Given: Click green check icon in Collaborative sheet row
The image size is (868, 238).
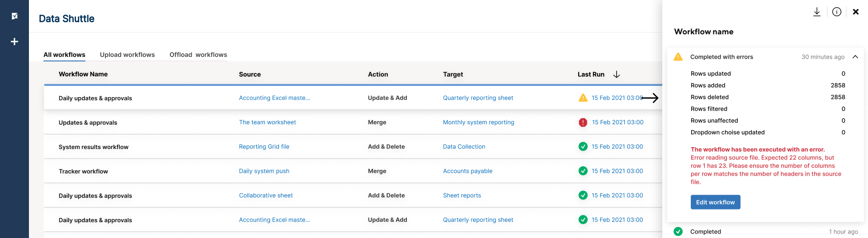Looking at the screenshot, I should [583, 195].
